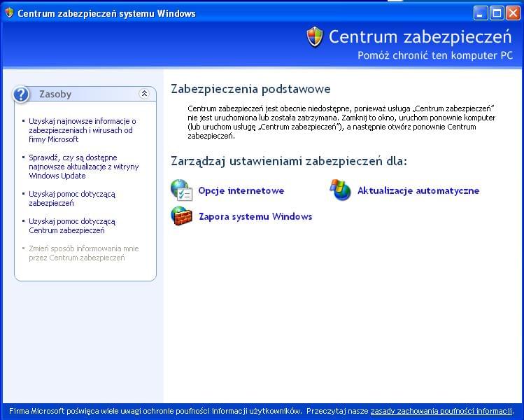Open the Aktualizacje automatyczne link

[x=418, y=190]
